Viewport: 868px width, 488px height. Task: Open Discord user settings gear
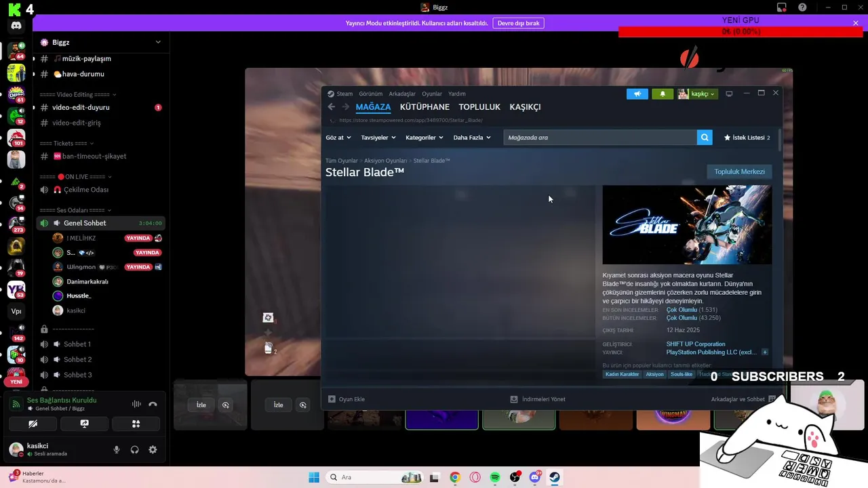153,449
